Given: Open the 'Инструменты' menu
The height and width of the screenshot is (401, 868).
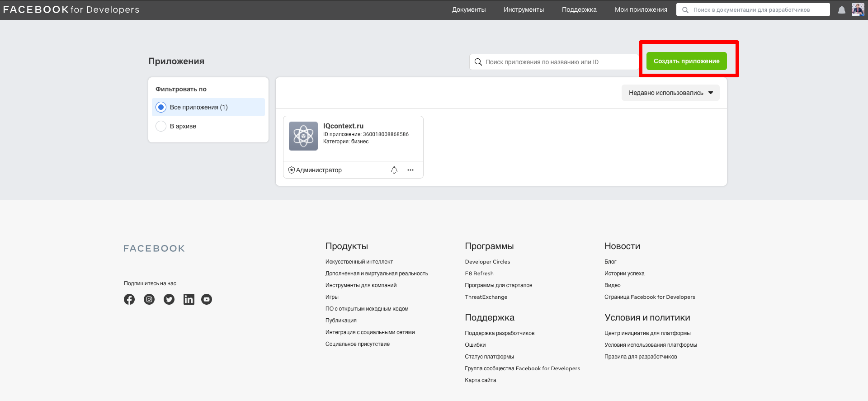Looking at the screenshot, I should pos(524,9).
